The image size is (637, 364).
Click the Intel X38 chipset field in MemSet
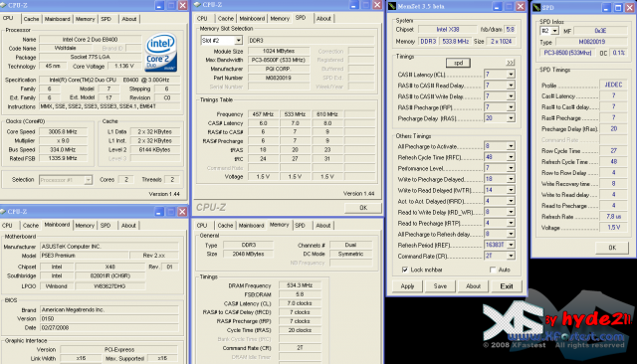coord(447,29)
